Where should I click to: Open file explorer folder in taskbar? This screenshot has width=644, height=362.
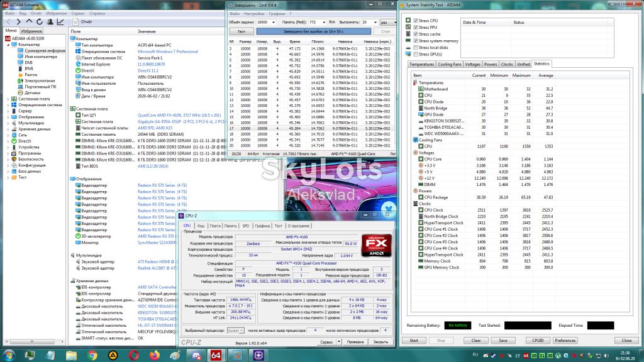[72, 356]
